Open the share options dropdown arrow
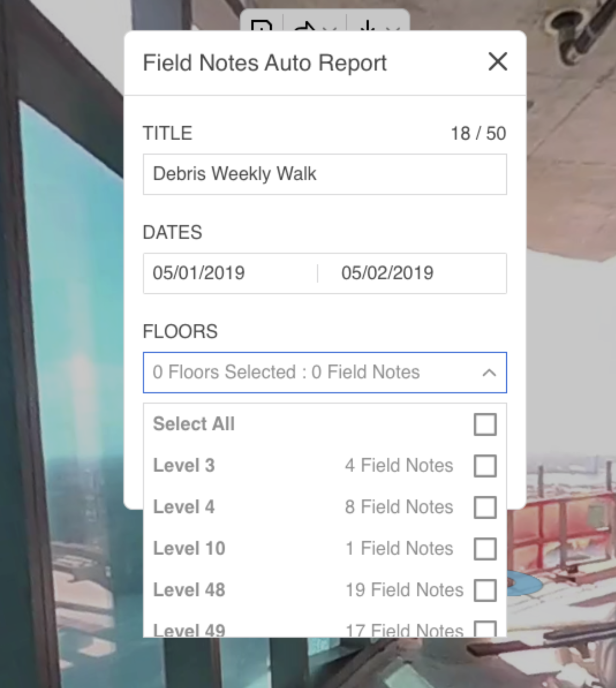The width and height of the screenshot is (616, 688). point(330,28)
